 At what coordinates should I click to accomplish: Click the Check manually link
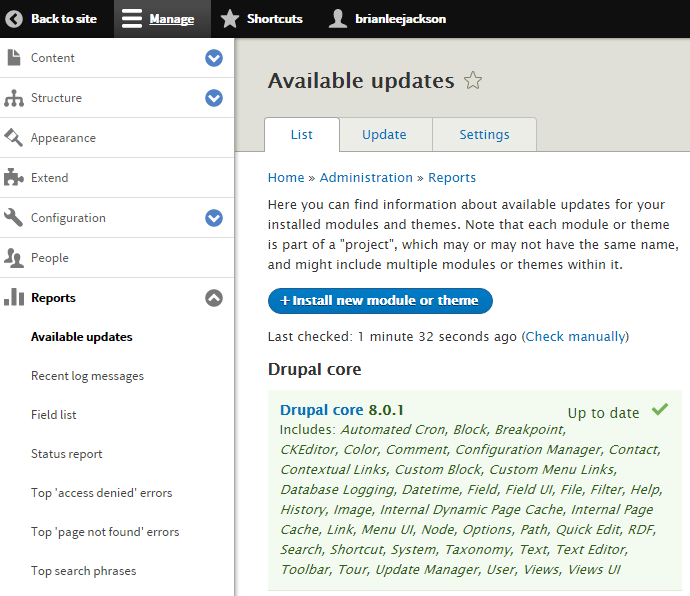click(576, 336)
